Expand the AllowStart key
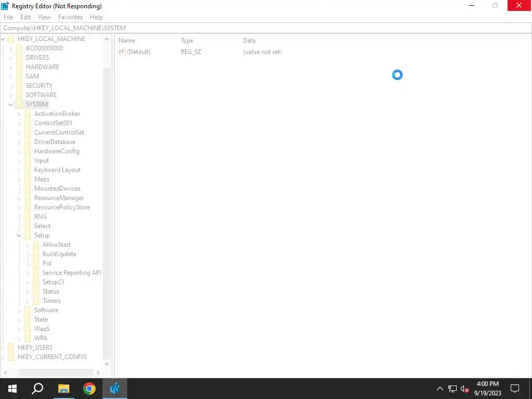 tap(28, 245)
